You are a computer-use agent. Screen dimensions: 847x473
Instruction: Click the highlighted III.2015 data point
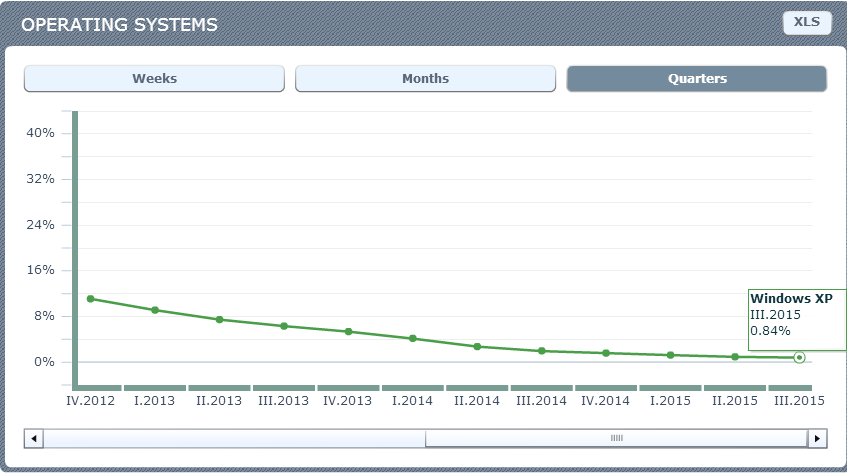pyautogui.click(x=799, y=357)
